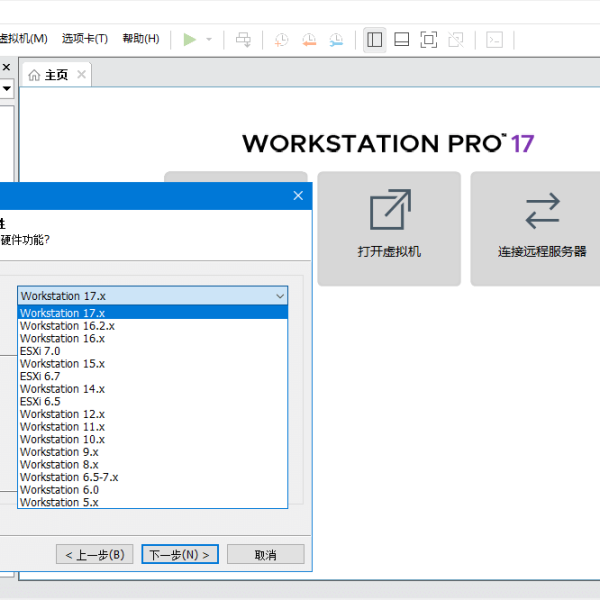Select Workstation 10.x option

click(x=152, y=439)
